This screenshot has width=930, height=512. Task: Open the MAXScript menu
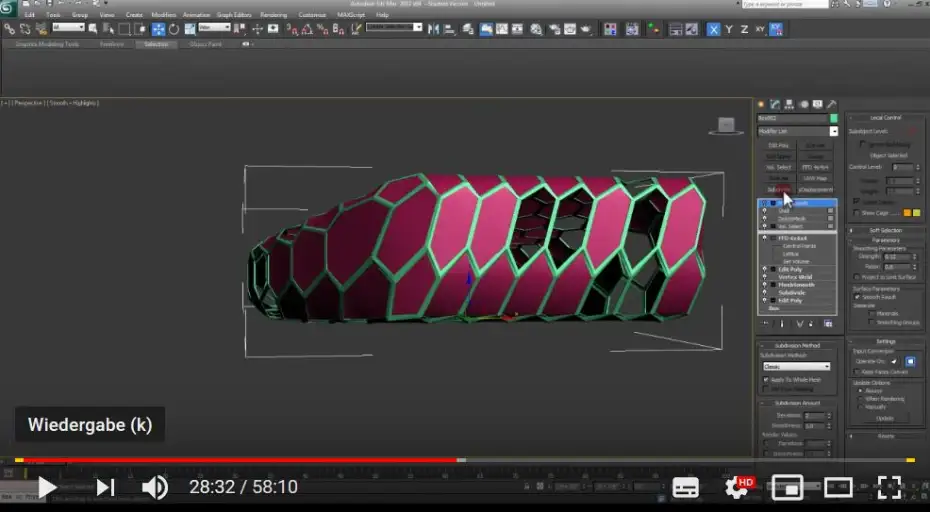click(x=351, y=15)
